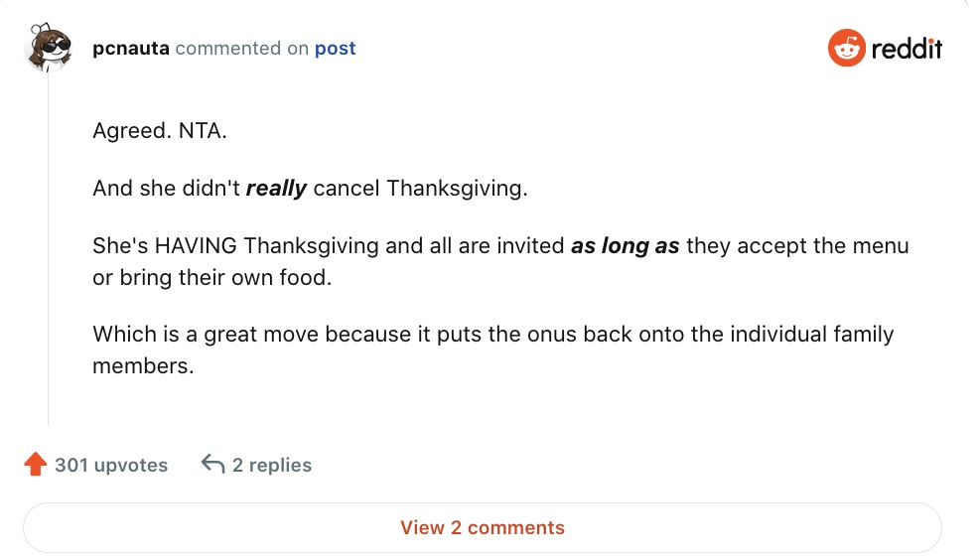
Task: Click the "301 upvotes" count
Action: 111,465
